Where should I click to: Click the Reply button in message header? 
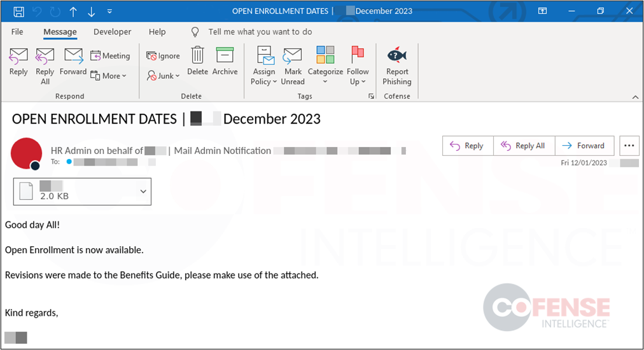[468, 146]
